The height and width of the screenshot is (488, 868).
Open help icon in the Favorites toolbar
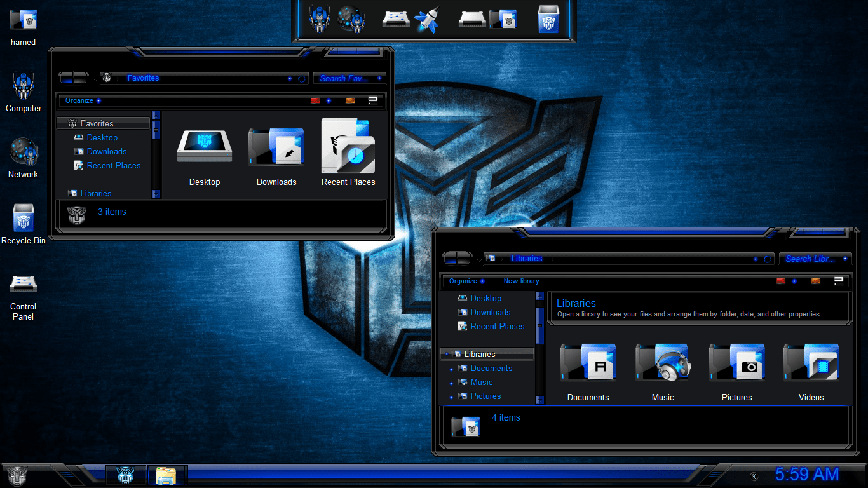(x=373, y=100)
